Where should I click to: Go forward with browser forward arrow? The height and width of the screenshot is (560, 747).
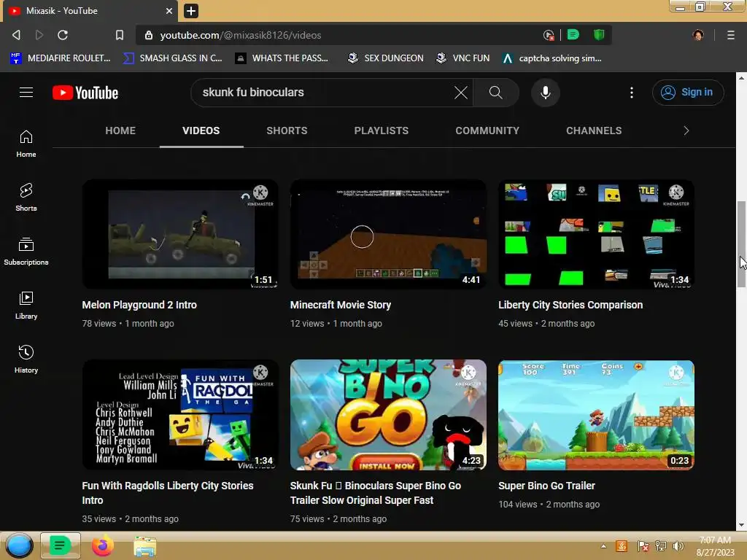point(39,35)
